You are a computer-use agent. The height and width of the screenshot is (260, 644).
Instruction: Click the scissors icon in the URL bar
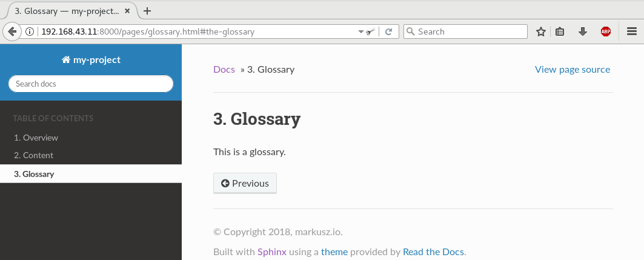click(370, 32)
